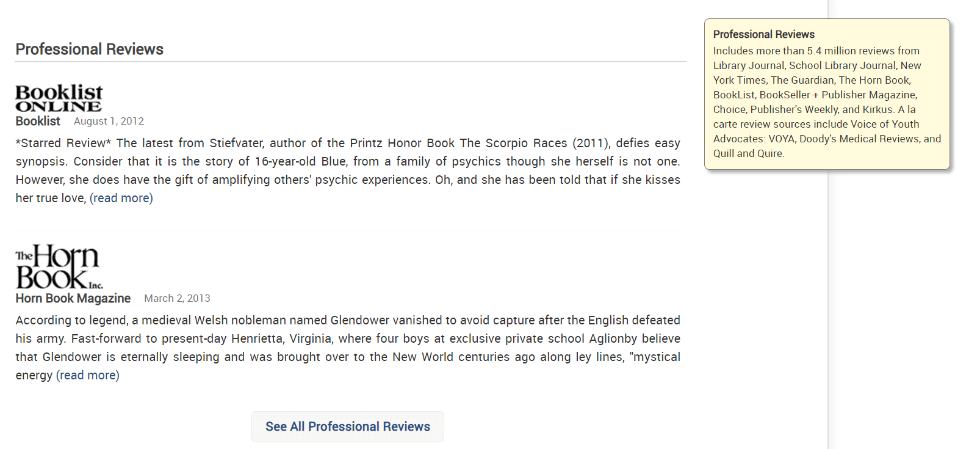980x449 pixels.
Task: Click See All Professional Reviews button
Action: coord(348,426)
